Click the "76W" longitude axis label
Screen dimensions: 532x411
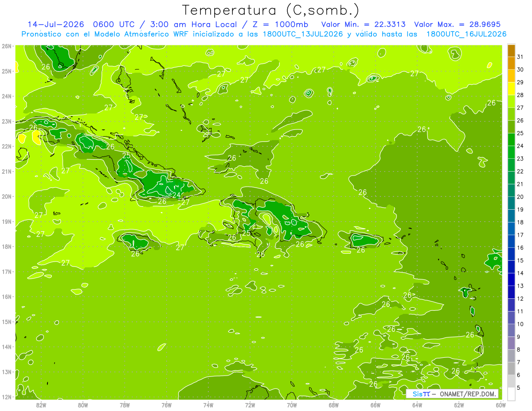(x=166, y=405)
